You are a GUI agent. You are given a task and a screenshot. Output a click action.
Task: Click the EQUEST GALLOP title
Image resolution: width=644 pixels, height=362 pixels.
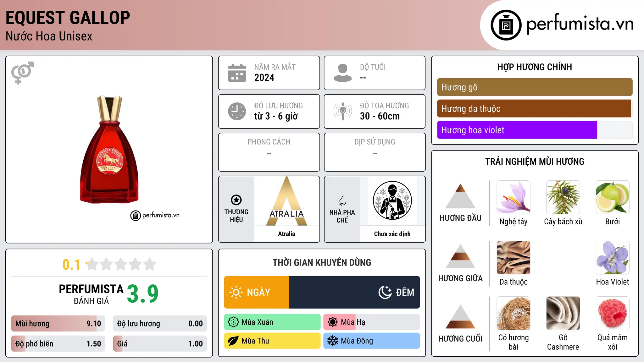[x=68, y=18]
